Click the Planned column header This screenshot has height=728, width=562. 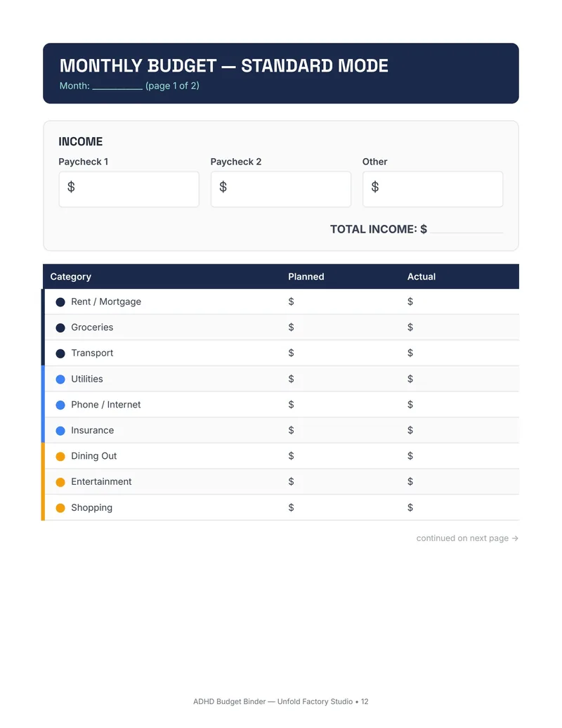(x=306, y=277)
